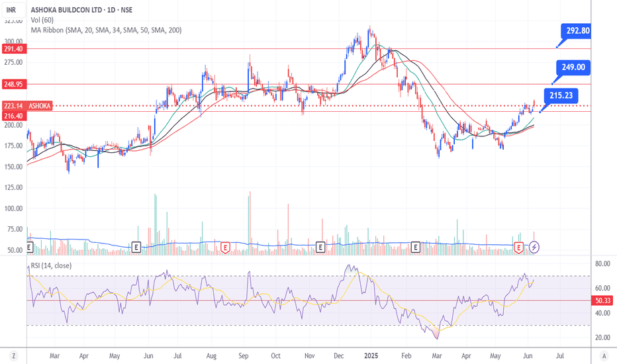Image resolution: width=617 pixels, height=364 pixels.
Task: Click the Aug label on time axis
Action: (211, 356)
